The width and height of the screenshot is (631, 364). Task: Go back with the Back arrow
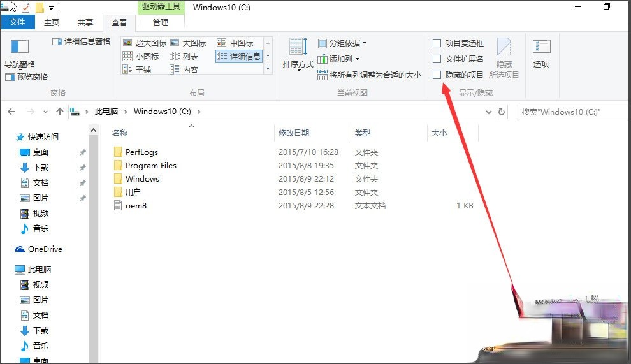[11, 112]
